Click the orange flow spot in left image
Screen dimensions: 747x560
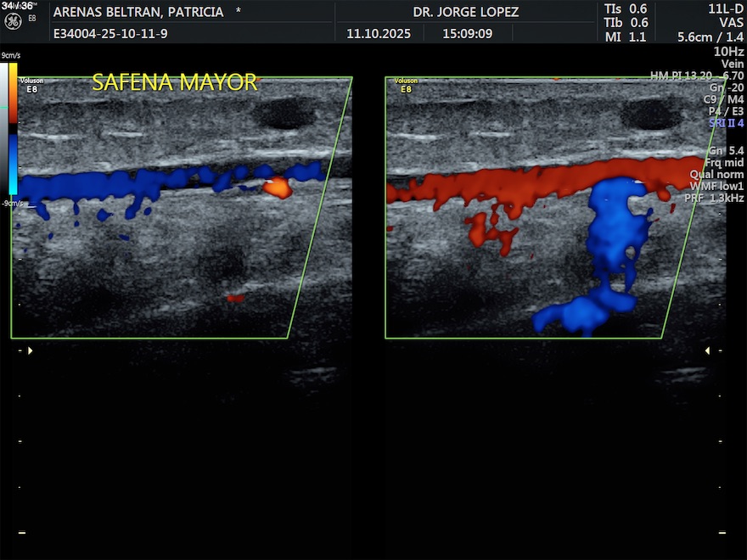[x=277, y=188]
